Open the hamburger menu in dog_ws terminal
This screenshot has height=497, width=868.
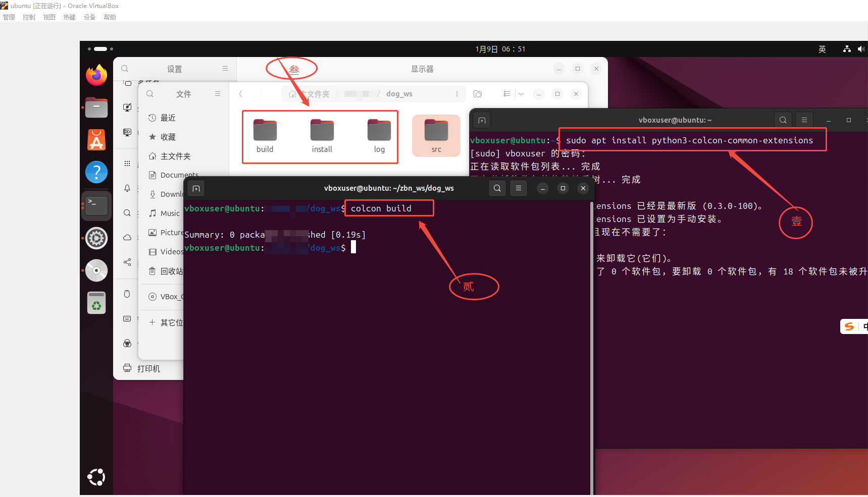pyautogui.click(x=519, y=188)
